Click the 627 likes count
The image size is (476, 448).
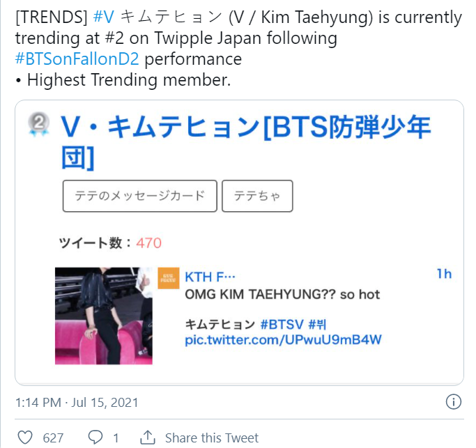click(x=53, y=438)
